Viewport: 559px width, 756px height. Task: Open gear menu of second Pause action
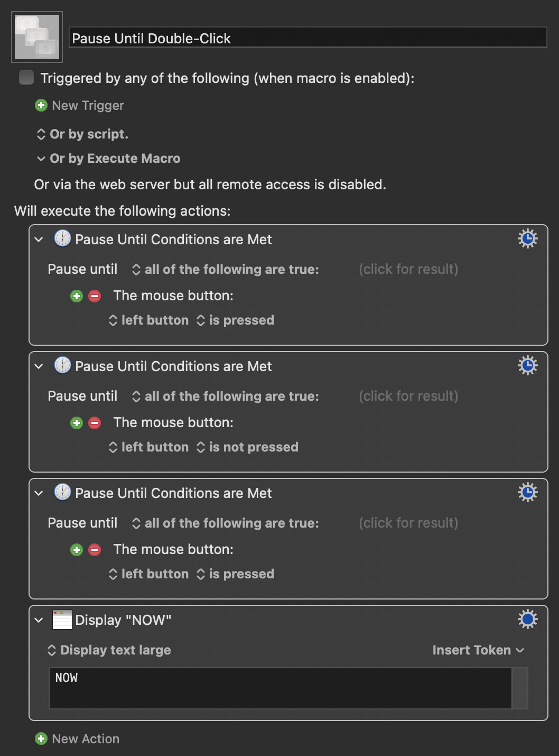point(527,366)
